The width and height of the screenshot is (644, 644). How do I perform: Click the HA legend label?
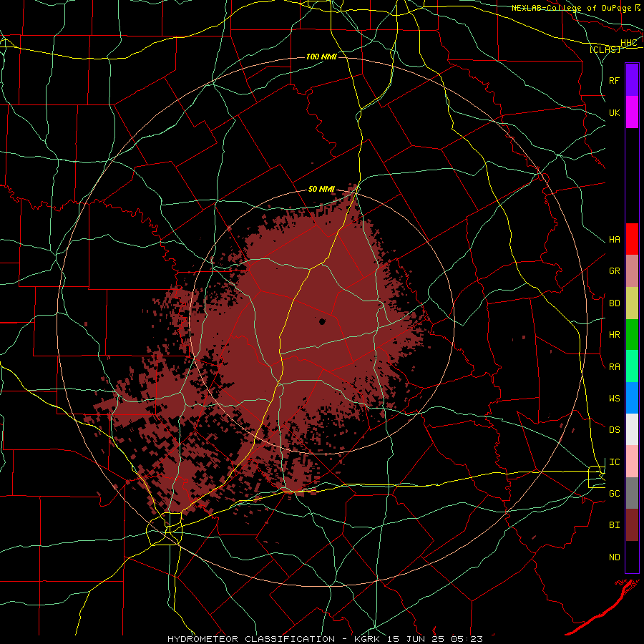coord(614,240)
